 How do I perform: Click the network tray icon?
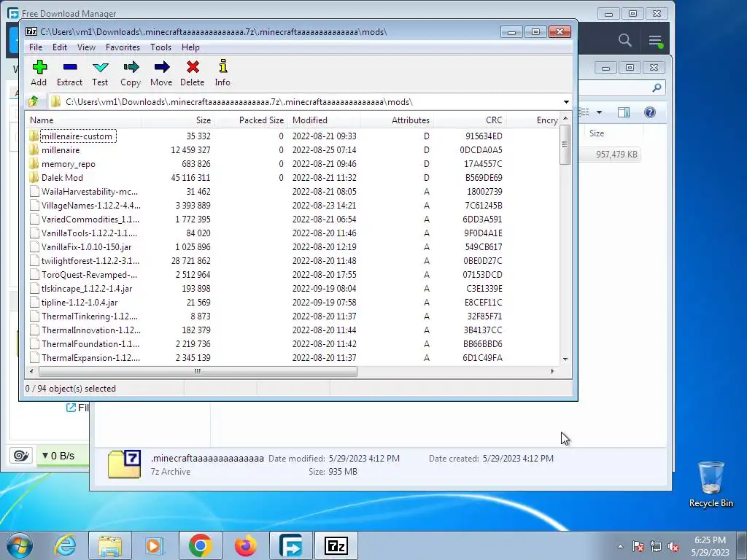pyautogui.click(x=656, y=547)
